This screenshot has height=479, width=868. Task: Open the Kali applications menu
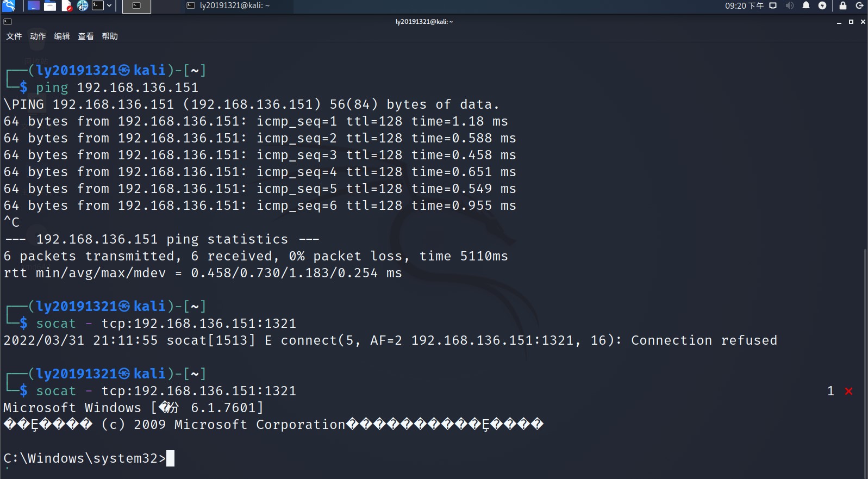pos(9,6)
